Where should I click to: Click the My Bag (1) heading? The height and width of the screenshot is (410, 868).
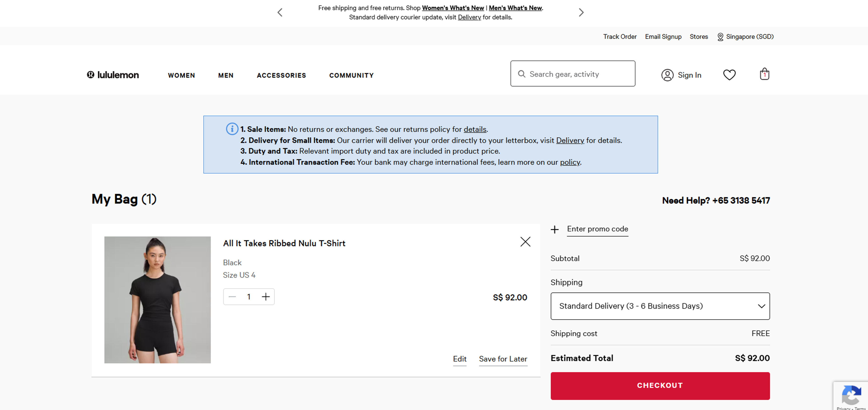coord(124,199)
